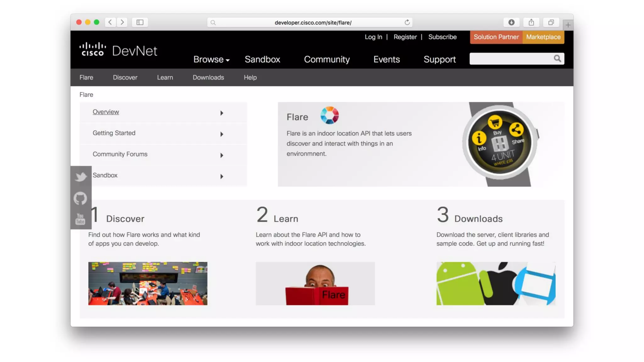This screenshot has width=644, height=362.
Task: Click the YouTube sidebar icon
Action: pos(80,219)
